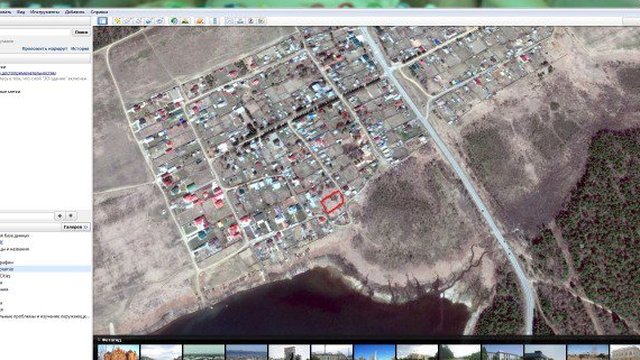Focus the search text field
640x360 pixels.
pyautogui.click(x=35, y=32)
